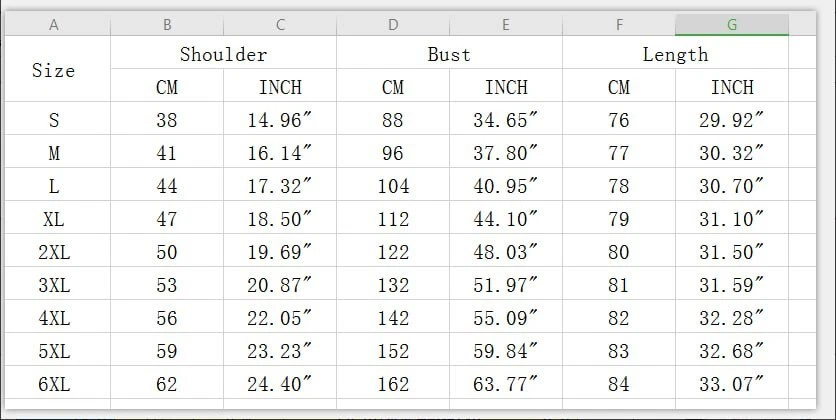
Task: Click the Shoulder merged header cell
Action: 223,52
